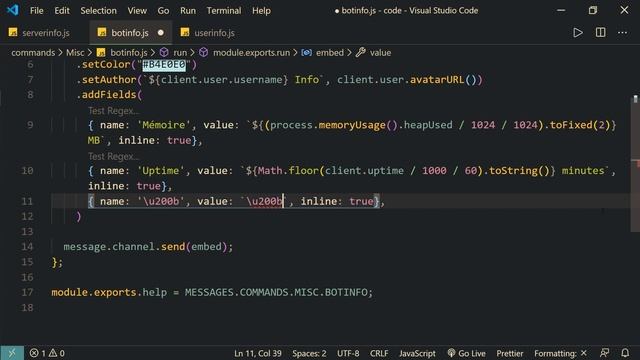Click MESSAGES.COMMANDS.MISC.BOTINFO text
640x360 pixels.
pyautogui.click(x=276, y=293)
